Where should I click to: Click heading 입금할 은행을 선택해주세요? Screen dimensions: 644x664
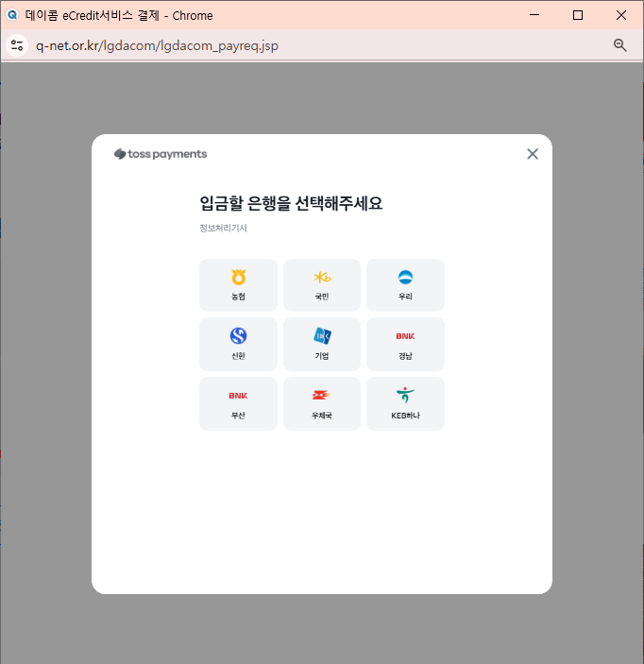(291, 203)
